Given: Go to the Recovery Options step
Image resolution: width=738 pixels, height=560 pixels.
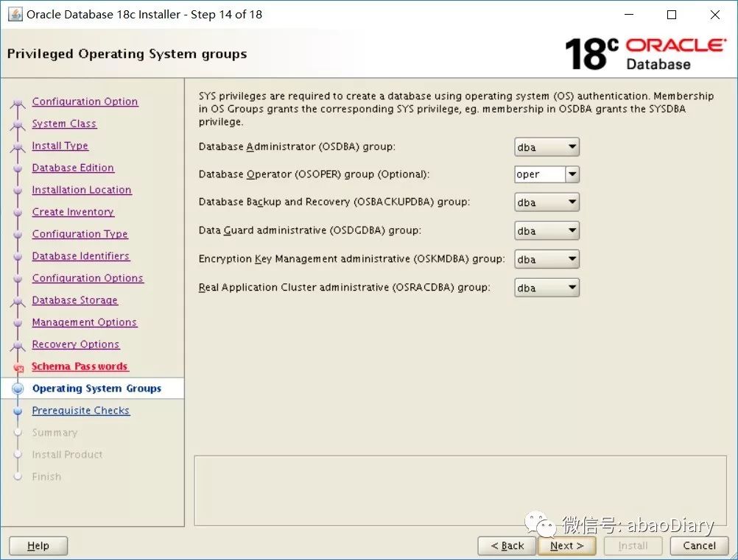Looking at the screenshot, I should tap(76, 344).
